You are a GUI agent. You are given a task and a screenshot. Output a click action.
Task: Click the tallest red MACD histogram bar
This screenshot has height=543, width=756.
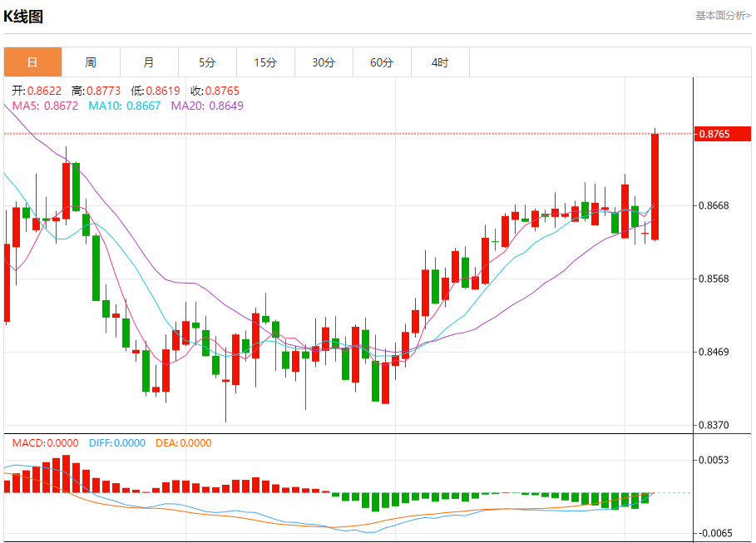[66, 473]
